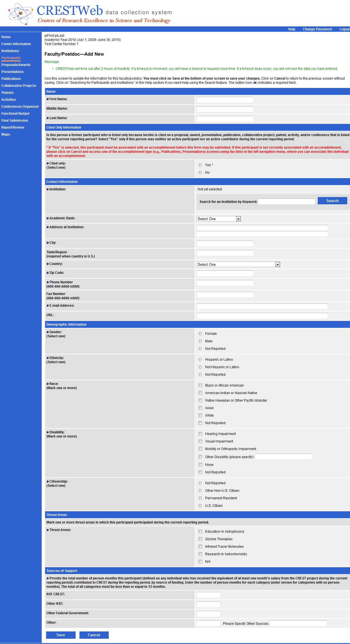Click the Save button

click(61, 635)
